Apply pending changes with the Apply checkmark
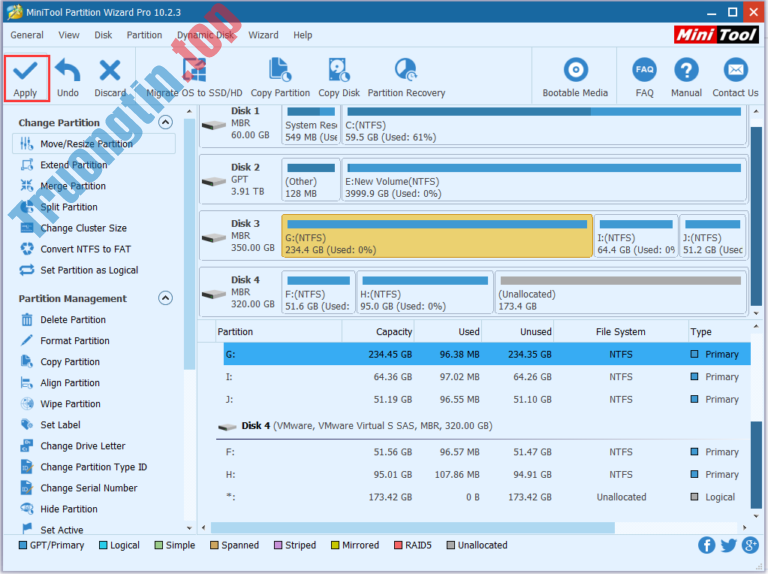The height and width of the screenshot is (574, 768). (25, 78)
